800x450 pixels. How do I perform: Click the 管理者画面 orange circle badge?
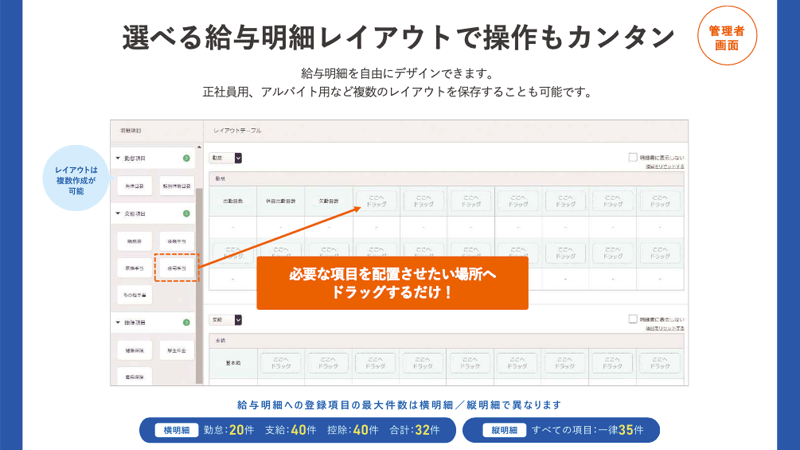tap(727, 38)
